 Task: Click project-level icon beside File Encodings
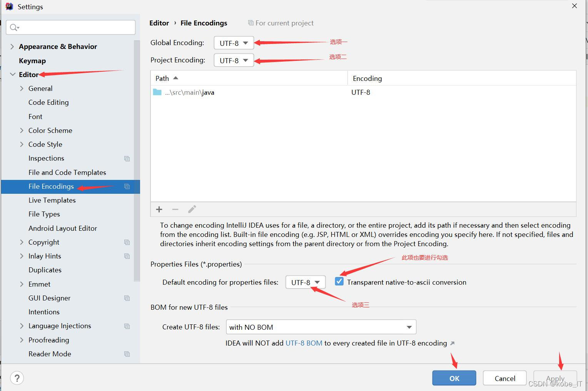pos(127,186)
